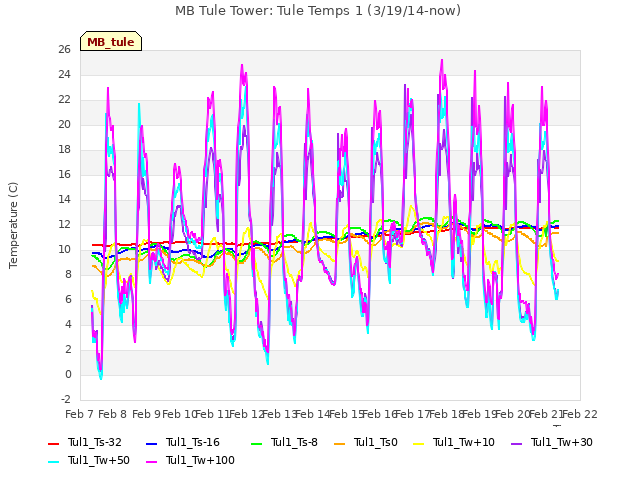Click the blue Tul1_Ts-16 legend swatch
The width and height of the screenshot is (640, 480).
151,443
